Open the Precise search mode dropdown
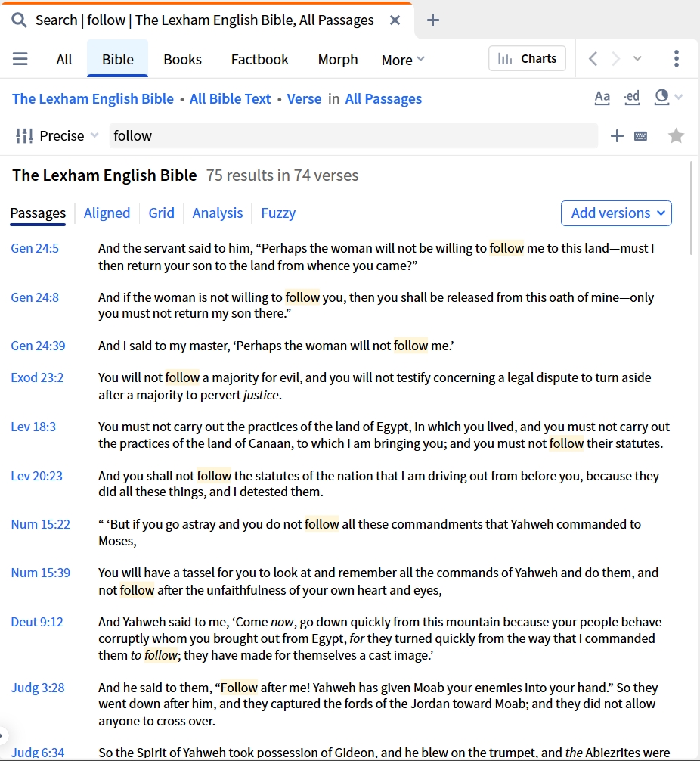Screen dimensions: 700x761 point(68,136)
